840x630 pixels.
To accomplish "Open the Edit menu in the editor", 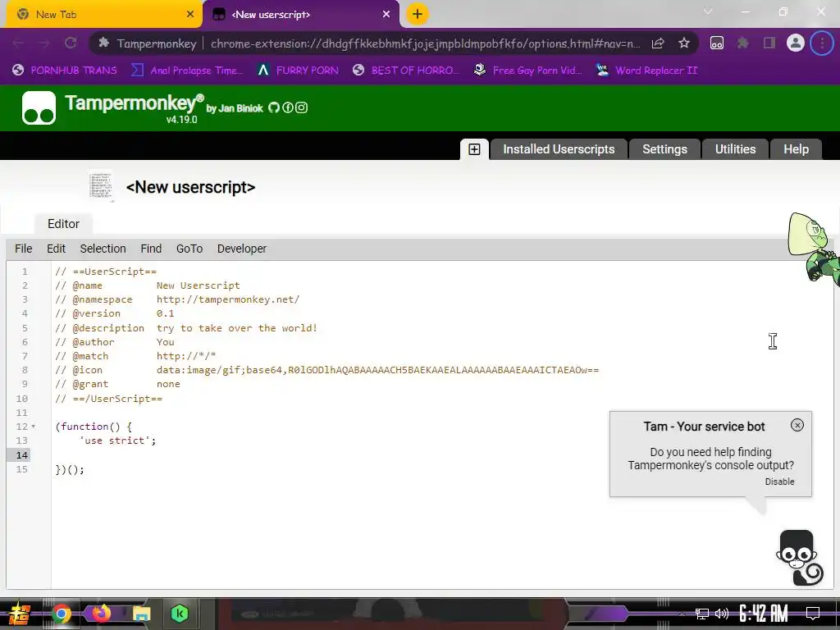I will [x=57, y=249].
